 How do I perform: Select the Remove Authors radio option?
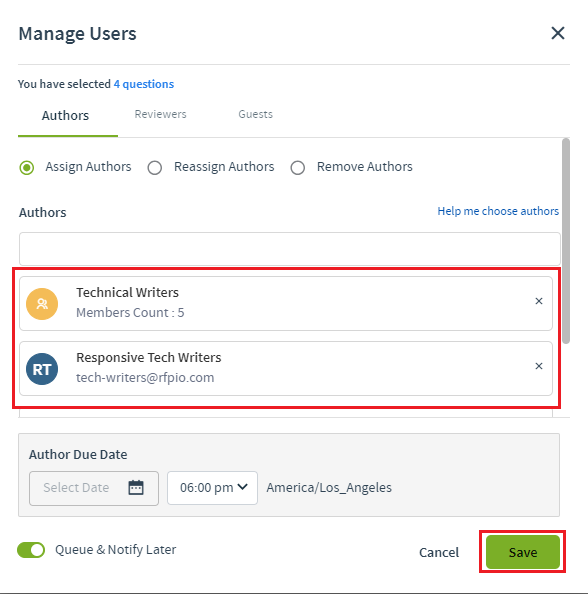pos(297,167)
